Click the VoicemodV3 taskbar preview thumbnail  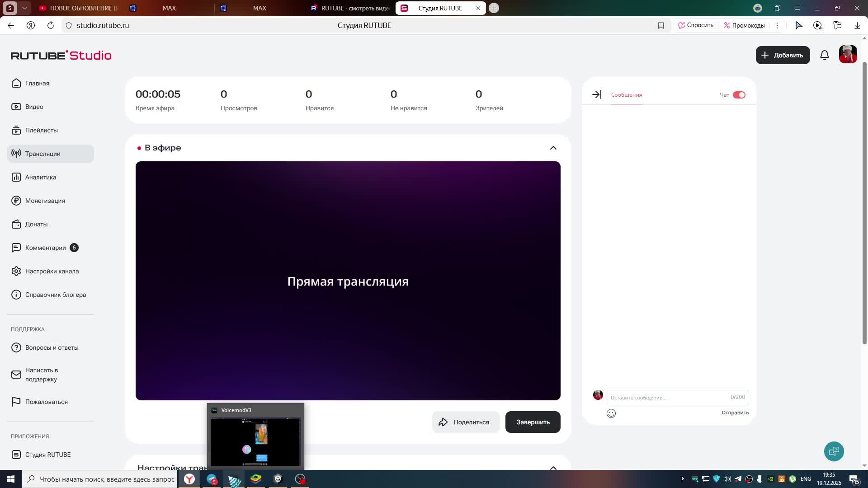coord(255,441)
